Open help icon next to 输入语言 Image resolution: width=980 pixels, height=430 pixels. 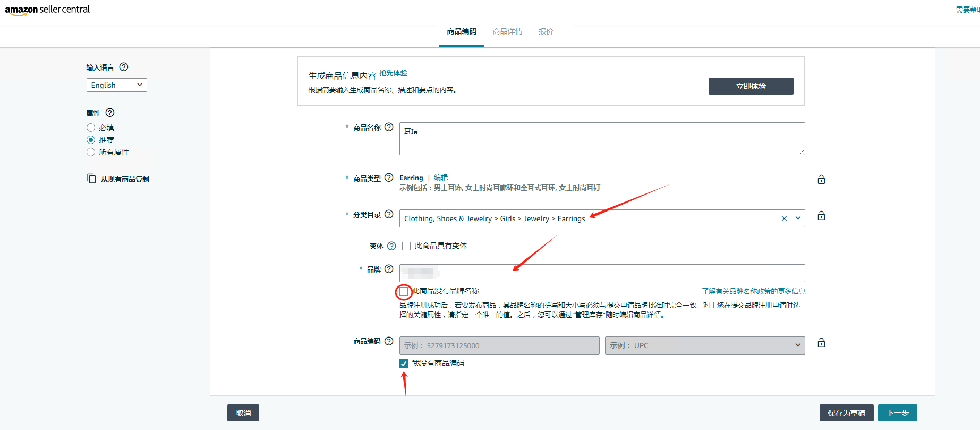[x=124, y=67]
